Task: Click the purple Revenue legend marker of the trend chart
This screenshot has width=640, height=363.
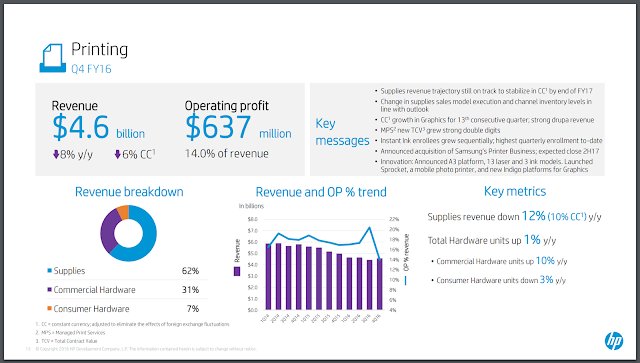Action: pos(237,271)
